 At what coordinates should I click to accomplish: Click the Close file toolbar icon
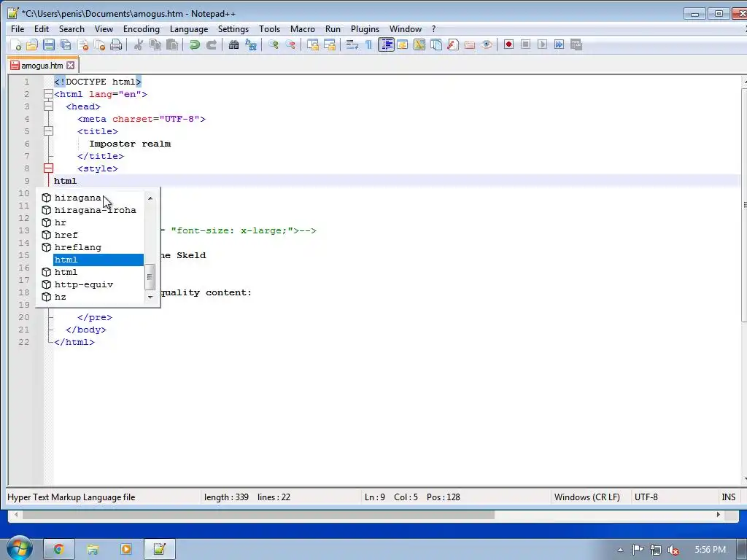click(x=82, y=44)
